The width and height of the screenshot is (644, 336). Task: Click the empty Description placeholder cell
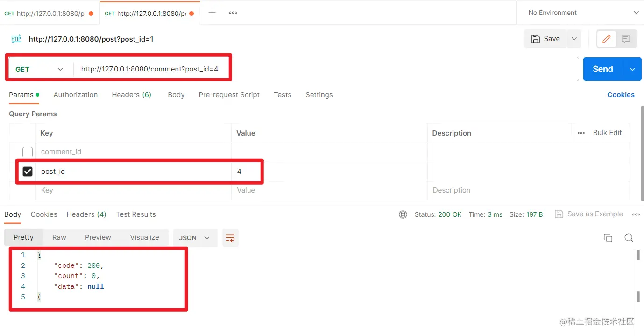coord(528,190)
